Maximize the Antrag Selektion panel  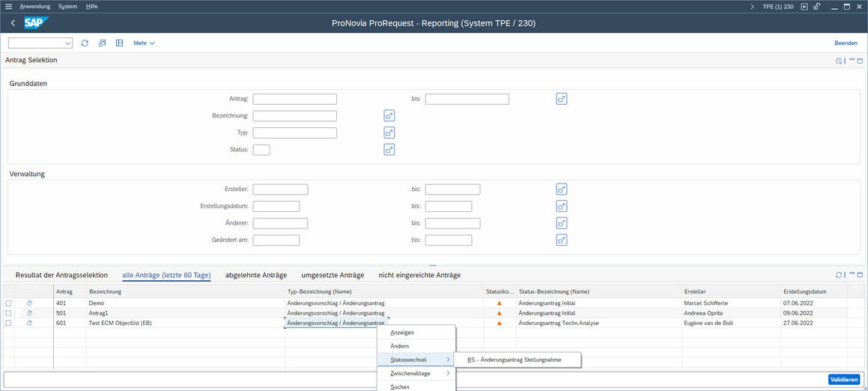[x=861, y=61]
